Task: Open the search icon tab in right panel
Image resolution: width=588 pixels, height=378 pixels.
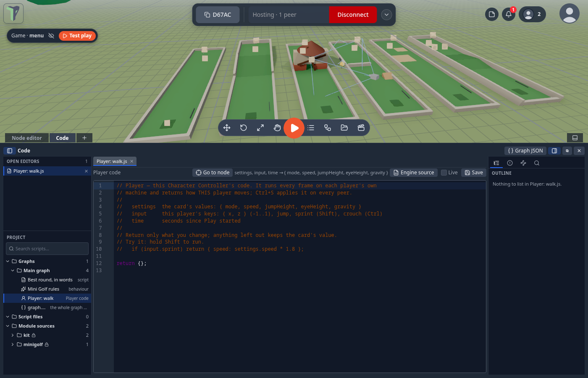Action: pos(537,163)
